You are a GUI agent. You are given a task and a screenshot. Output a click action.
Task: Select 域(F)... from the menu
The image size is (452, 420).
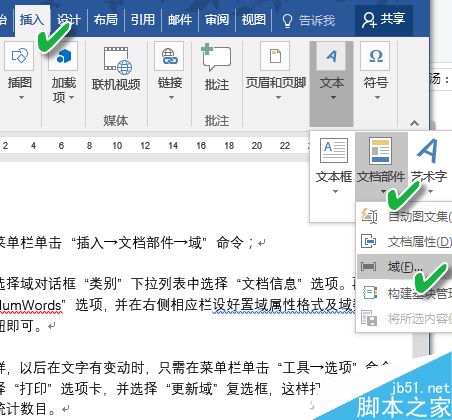point(404,266)
